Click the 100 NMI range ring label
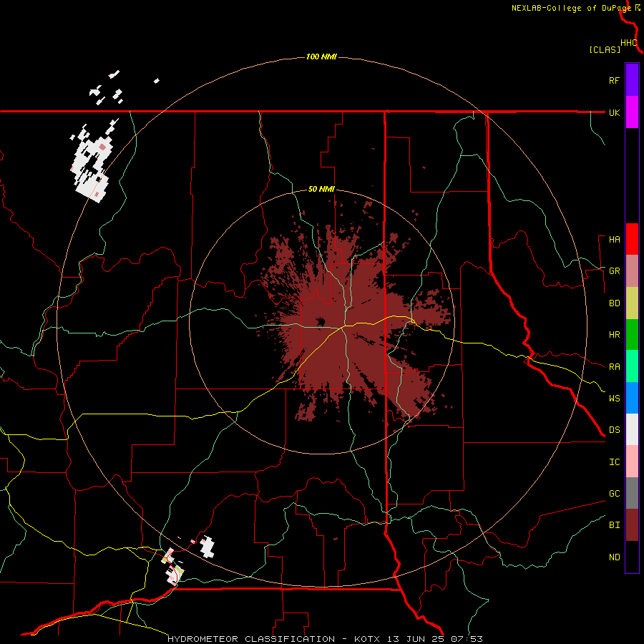This screenshot has height=644, width=644. [x=321, y=57]
